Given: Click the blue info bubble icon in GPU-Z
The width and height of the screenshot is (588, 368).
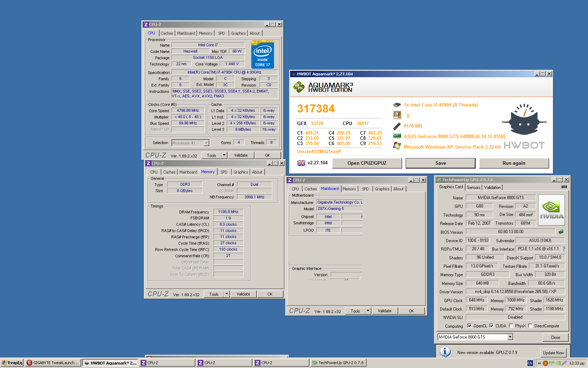Looking at the screenshot, I should (x=445, y=352).
